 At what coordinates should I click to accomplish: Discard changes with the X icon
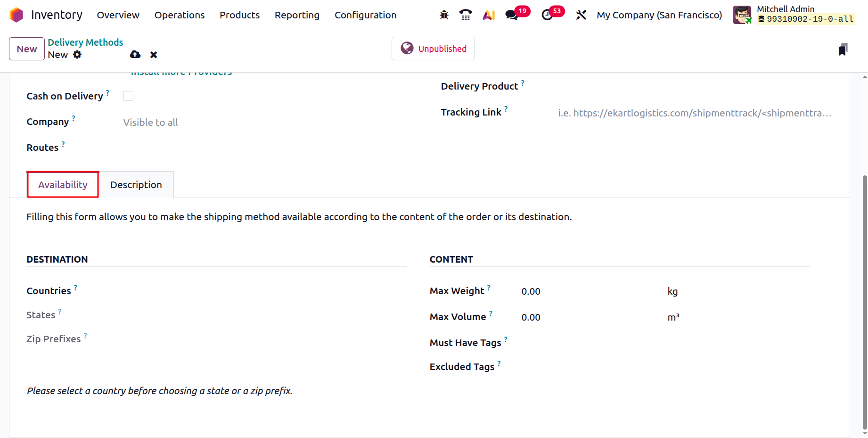(x=154, y=55)
